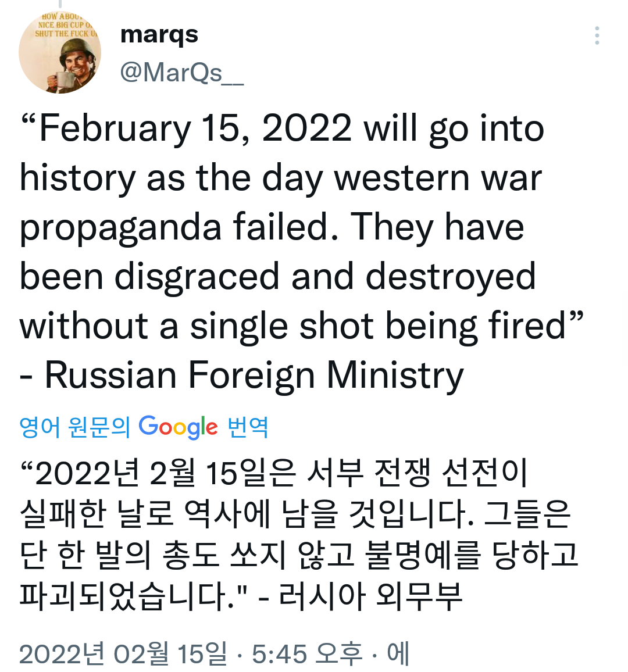Tap the "영어 원문의" translation source label
Viewport: 628px width, 672px height.
(75, 427)
